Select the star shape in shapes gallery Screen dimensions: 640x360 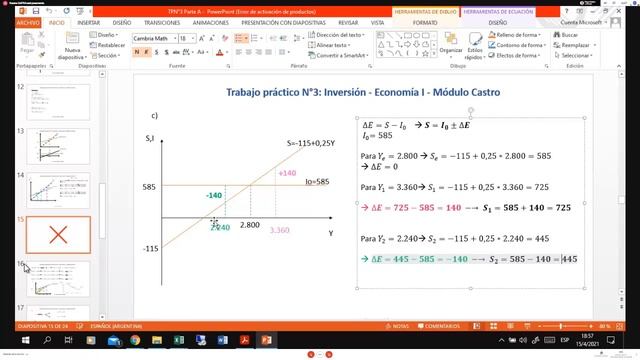pos(425,53)
